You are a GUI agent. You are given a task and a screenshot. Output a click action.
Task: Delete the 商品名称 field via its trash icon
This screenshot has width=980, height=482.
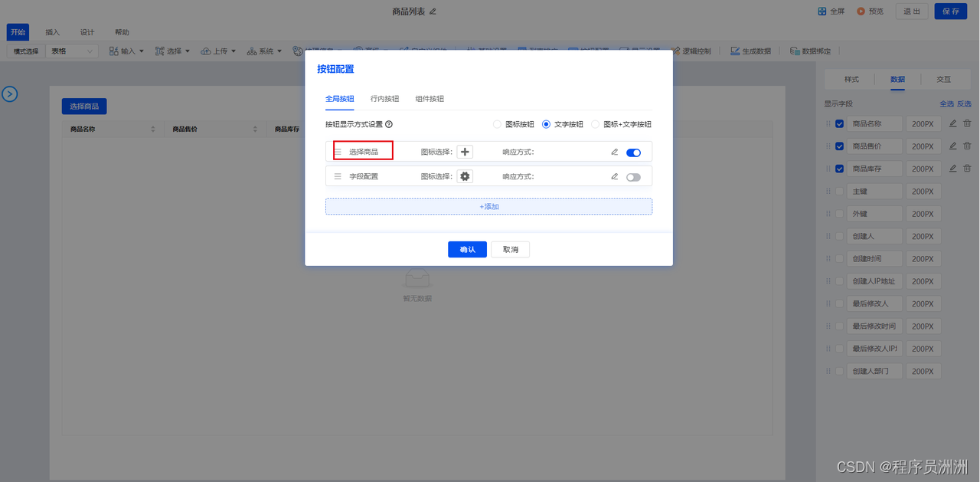pos(967,123)
